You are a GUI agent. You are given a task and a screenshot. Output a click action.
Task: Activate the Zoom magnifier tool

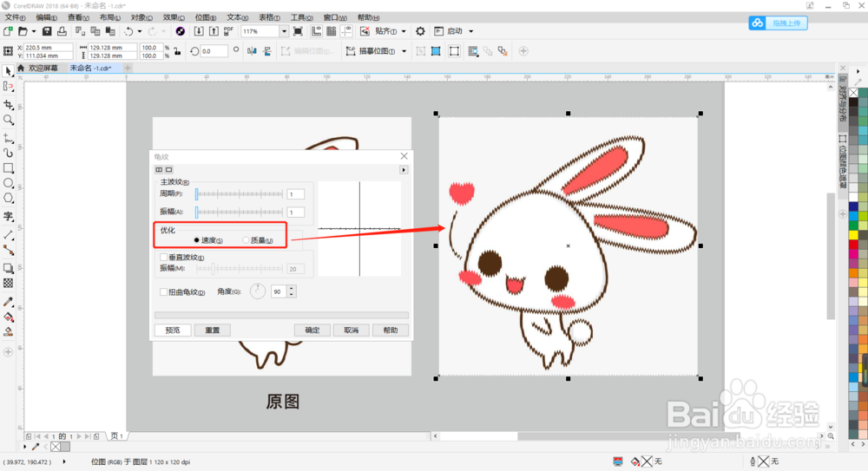8,120
